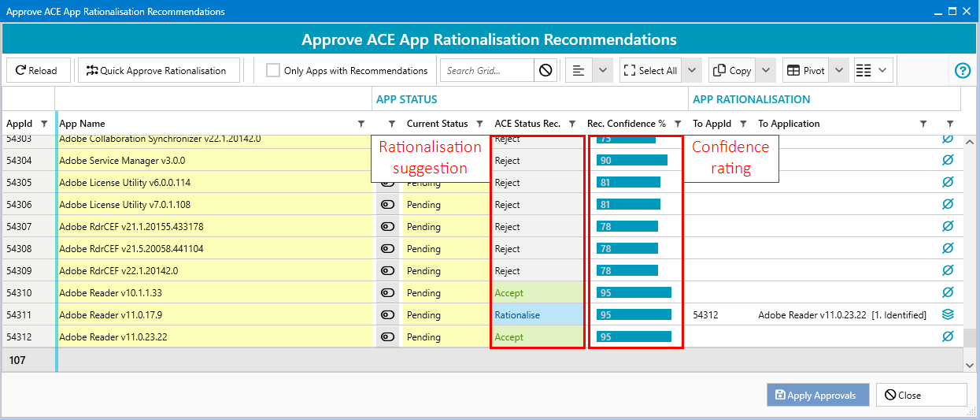Open the alignment dropdown arrow

tap(602, 70)
